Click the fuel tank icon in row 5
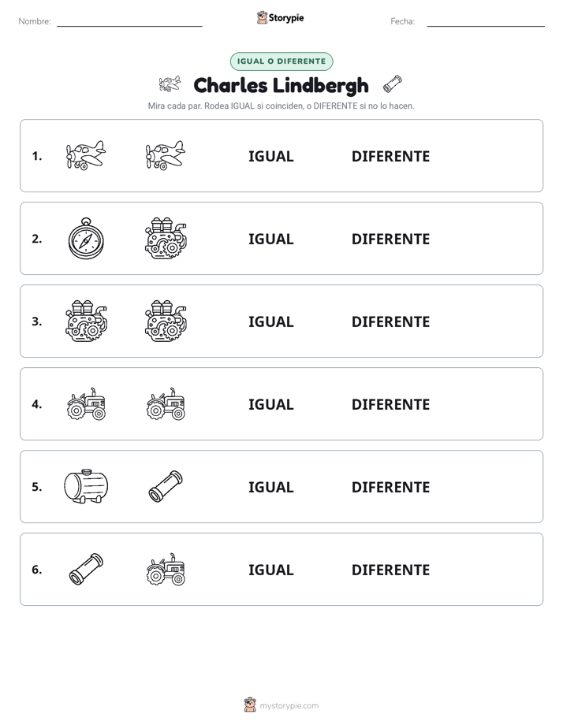This screenshot has width=563, height=728. click(x=86, y=486)
